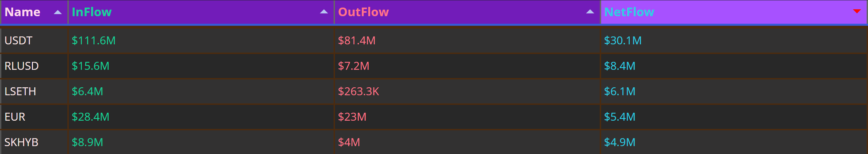Image resolution: width=868 pixels, height=154 pixels.
Task: Select the EUR row name
Action: pos(15,117)
